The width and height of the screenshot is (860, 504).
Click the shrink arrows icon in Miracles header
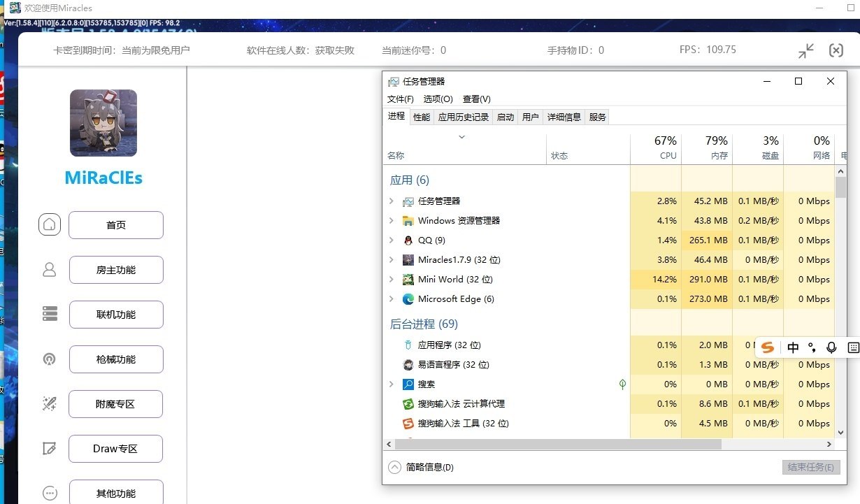coord(806,51)
